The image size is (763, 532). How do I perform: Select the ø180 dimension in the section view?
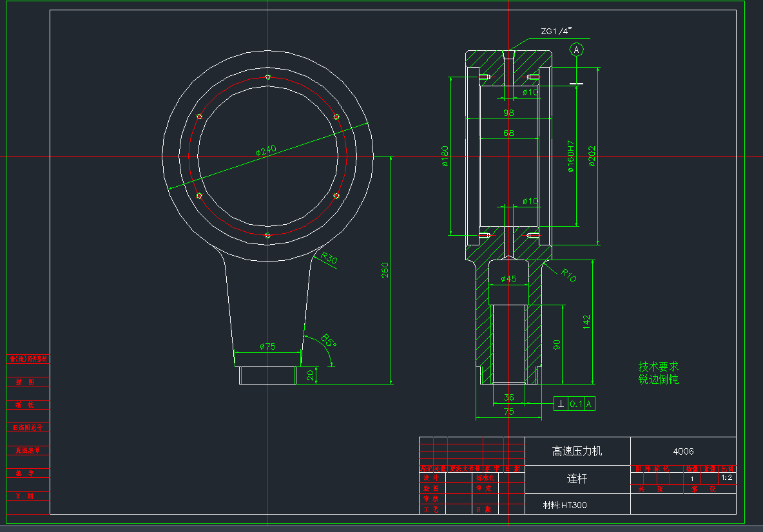tap(445, 157)
